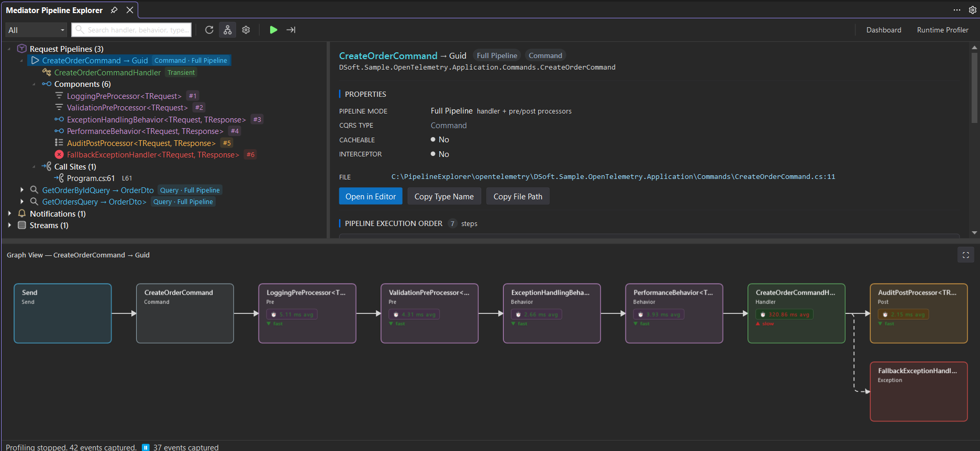Click the Call Sites arrow icon
Screen dimensions: 980x451
click(47, 166)
